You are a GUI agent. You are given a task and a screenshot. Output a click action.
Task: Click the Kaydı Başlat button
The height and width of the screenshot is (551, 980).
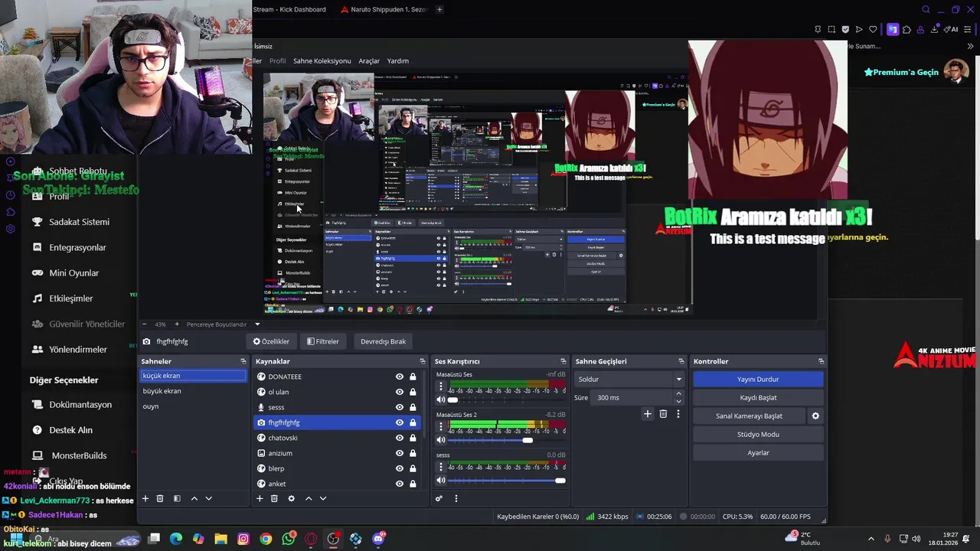758,397
